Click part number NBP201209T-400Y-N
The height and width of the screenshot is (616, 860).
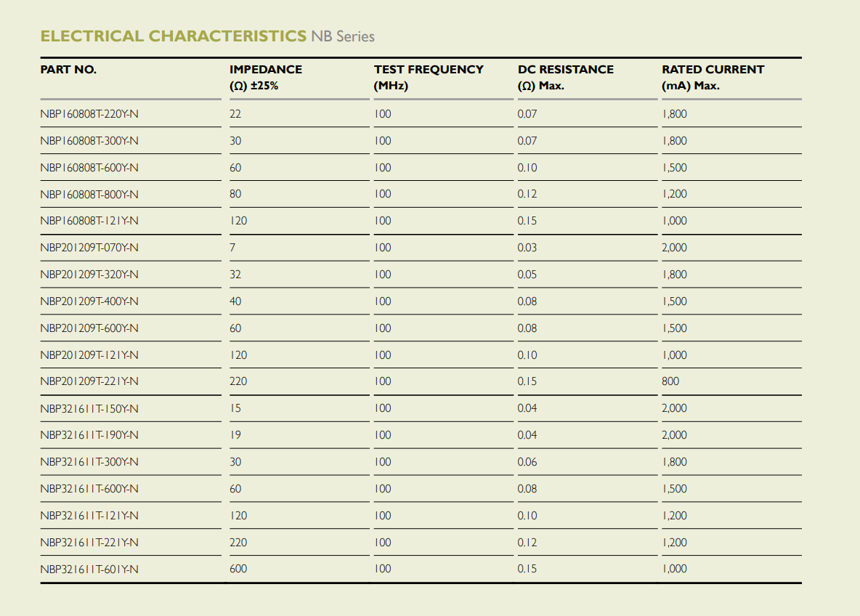(89, 301)
